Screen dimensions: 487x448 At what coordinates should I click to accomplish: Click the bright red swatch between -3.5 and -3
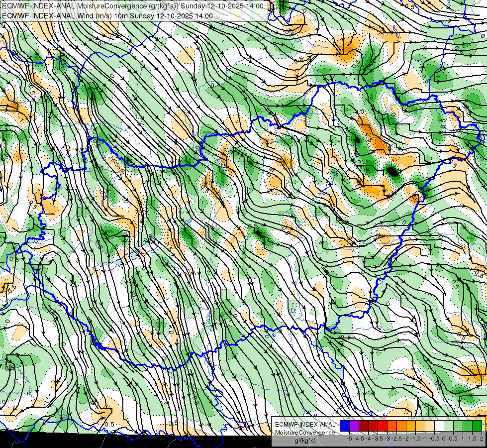click(383, 426)
